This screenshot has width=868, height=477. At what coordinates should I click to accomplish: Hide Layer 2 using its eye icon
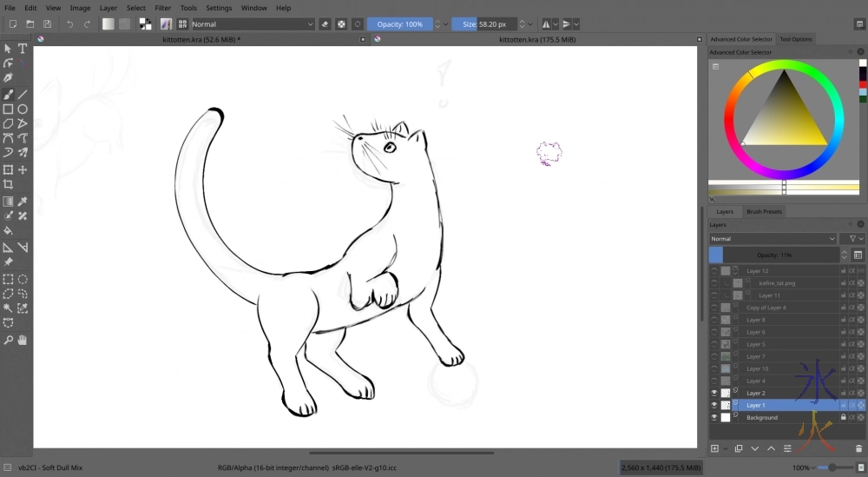pos(713,393)
